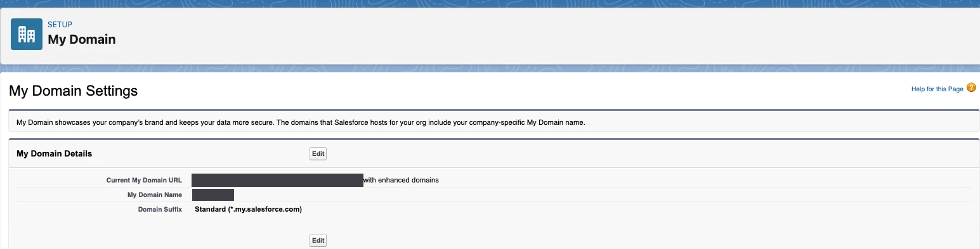Click the lower Edit button below Domain Suffix

[318, 241]
